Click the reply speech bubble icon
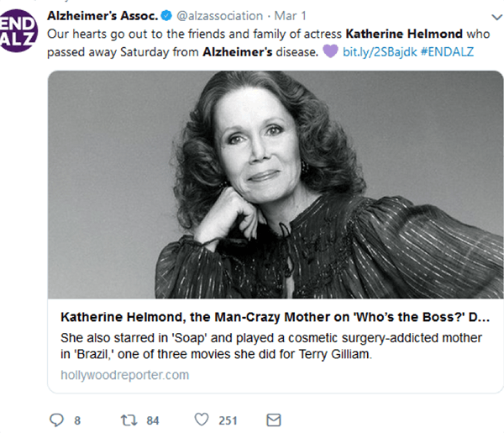 coord(57,420)
